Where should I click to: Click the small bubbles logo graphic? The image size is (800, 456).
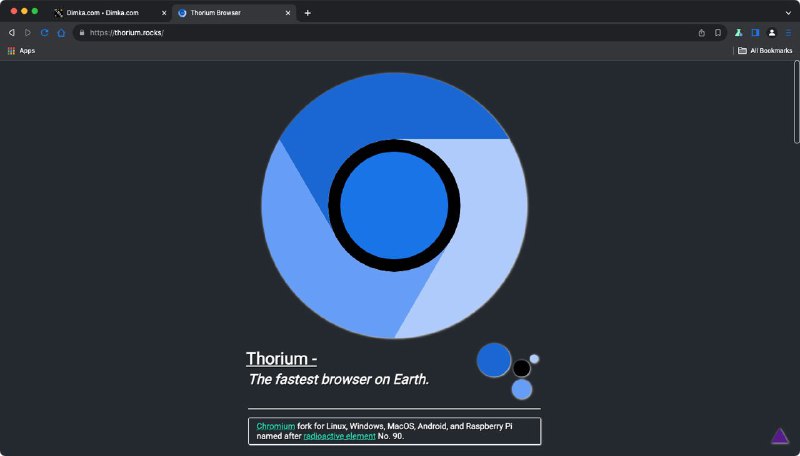coord(508,371)
